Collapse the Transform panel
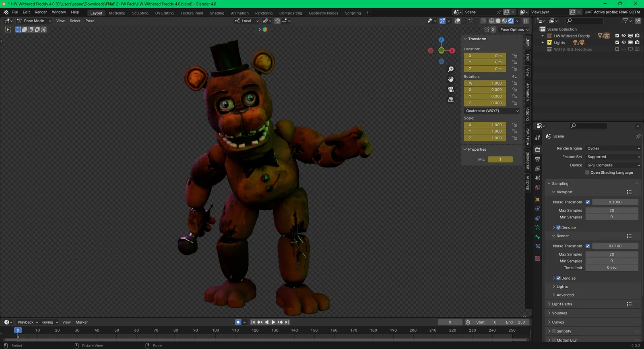 (477, 39)
